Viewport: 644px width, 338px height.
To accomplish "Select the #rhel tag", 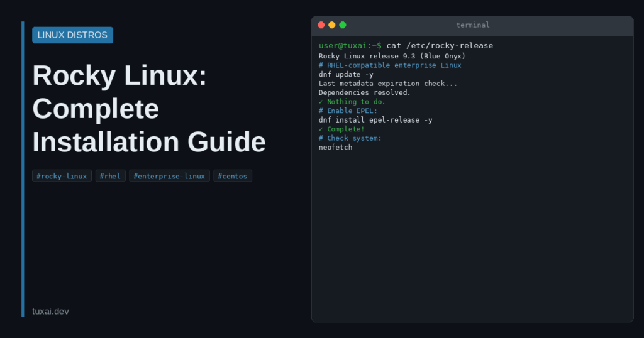I will click(110, 176).
